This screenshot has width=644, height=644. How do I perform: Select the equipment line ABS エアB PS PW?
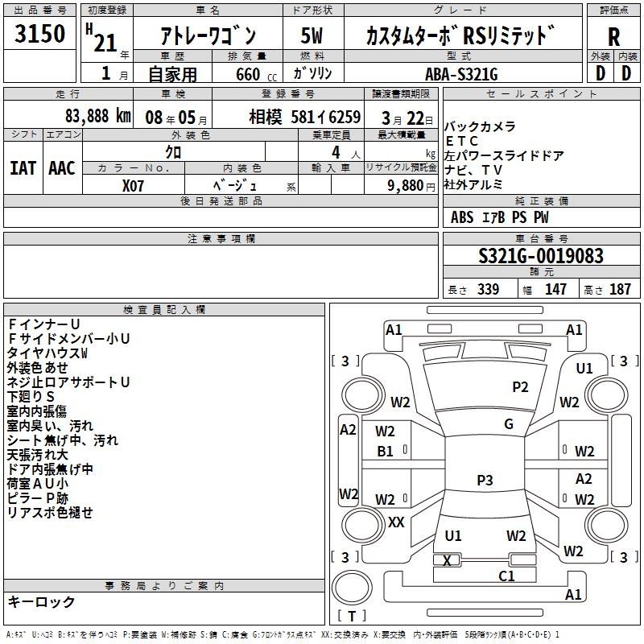499,217
